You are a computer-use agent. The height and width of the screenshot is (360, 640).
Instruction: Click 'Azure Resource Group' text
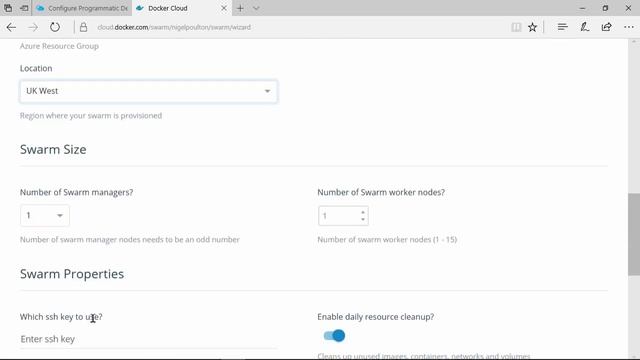coord(59,46)
